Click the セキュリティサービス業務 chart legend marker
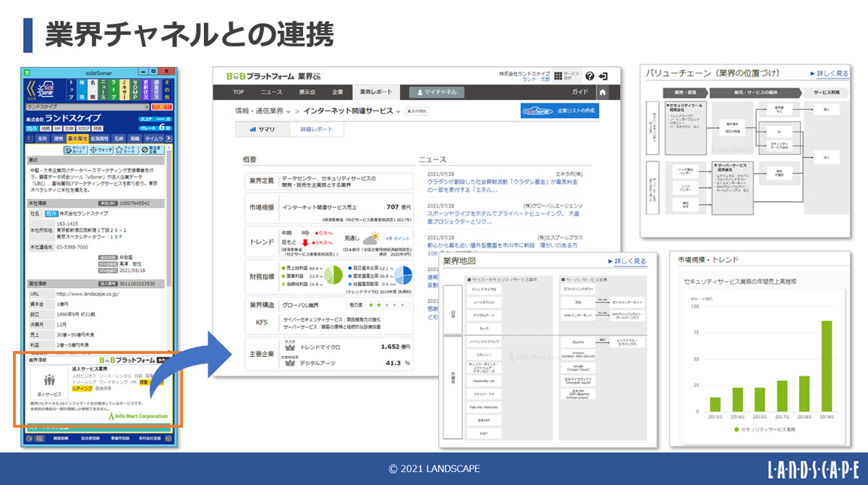 click(x=735, y=430)
